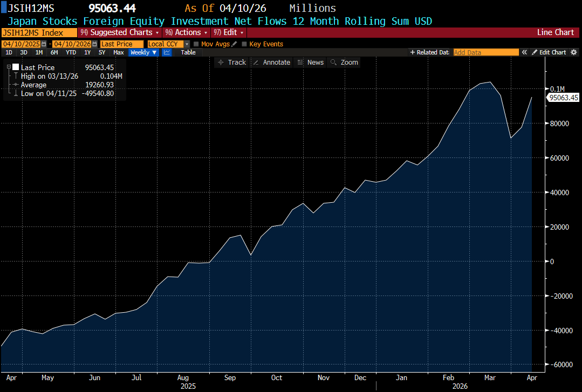Switch to the YTD time range
The image size is (582, 392).
click(71, 52)
